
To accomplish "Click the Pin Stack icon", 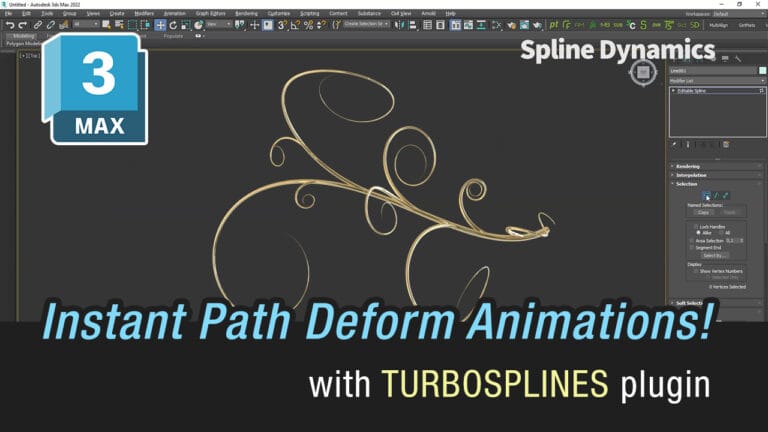I will click(674, 144).
